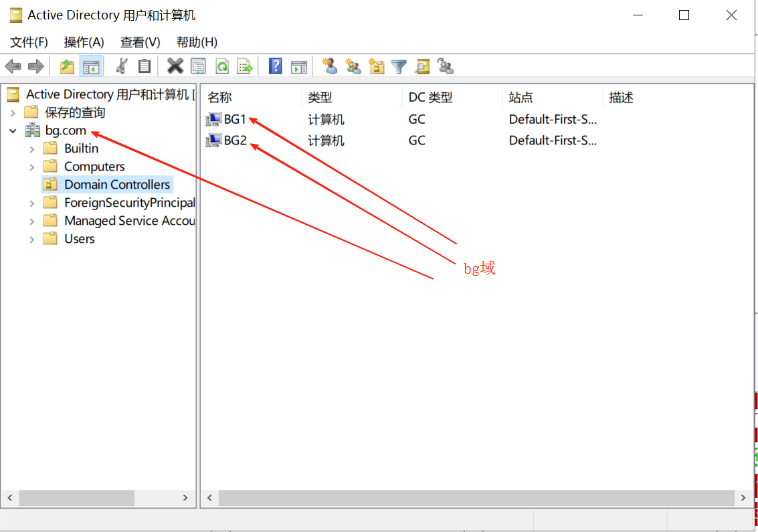The image size is (758, 532).
Task: Click GC cell in BG2 row
Action: (417, 141)
